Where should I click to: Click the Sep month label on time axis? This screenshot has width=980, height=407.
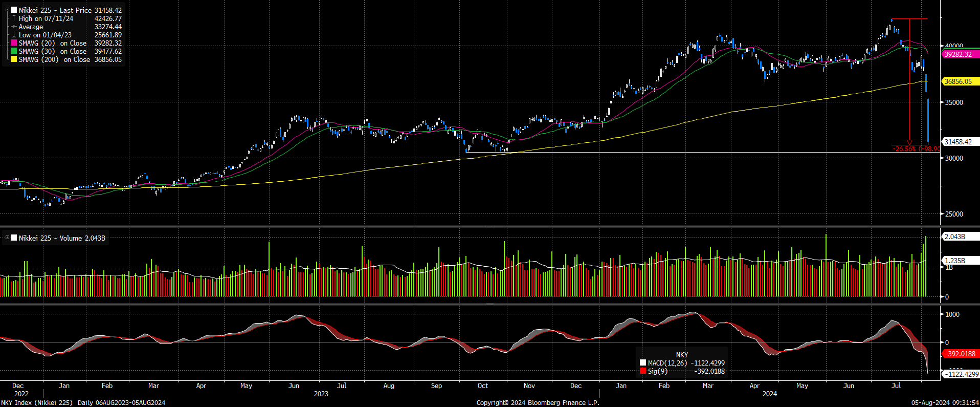tap(436, 385)
